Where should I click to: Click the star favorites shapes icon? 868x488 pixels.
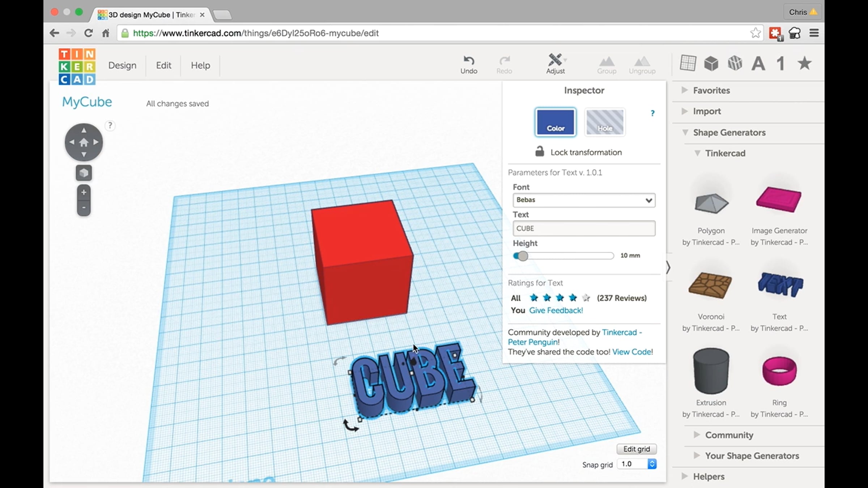click(x=804, y=64)
